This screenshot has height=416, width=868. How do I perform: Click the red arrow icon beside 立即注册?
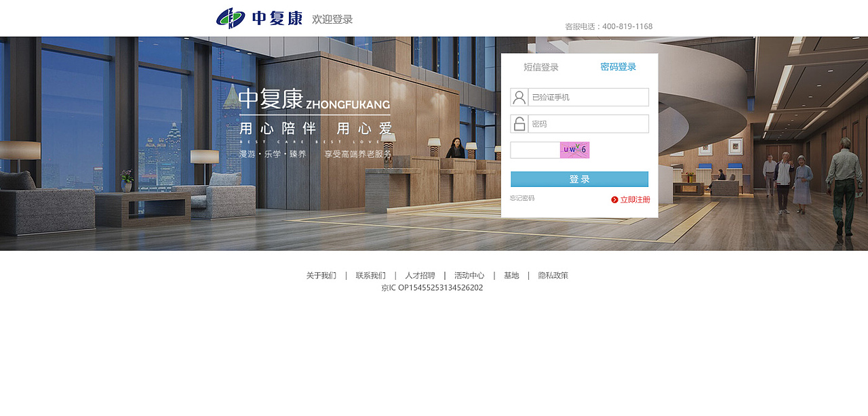click(x=614, y=199)
